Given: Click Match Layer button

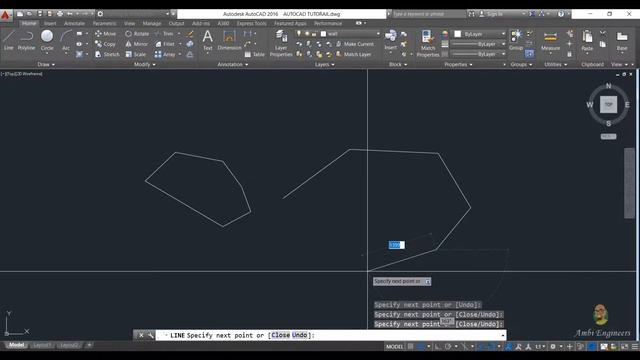Looking at the screenshot, I should [x=353, y=54].
